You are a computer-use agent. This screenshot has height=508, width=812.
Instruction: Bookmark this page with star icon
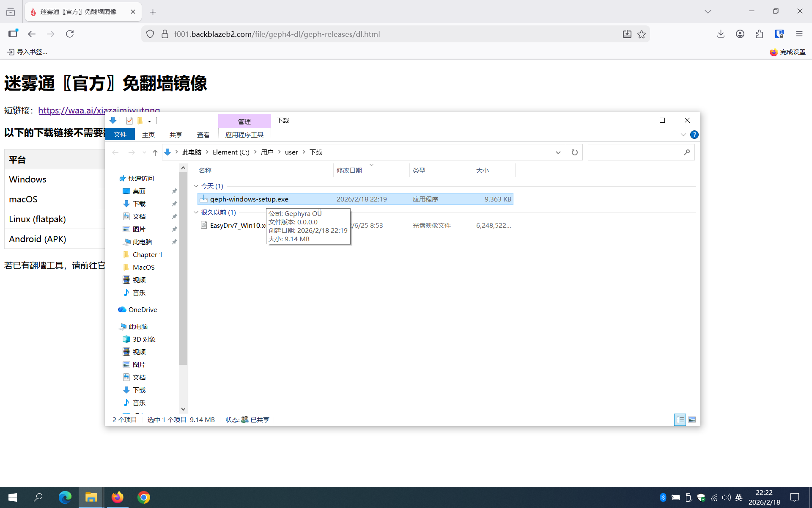click(x=642, y=34)
